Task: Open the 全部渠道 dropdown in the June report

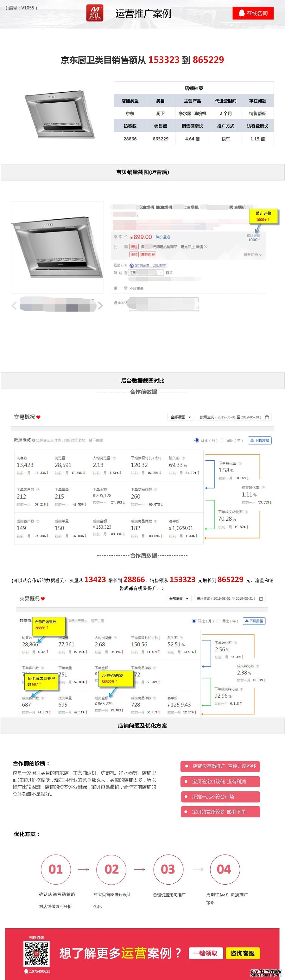Action: click(x=181, y=417)
